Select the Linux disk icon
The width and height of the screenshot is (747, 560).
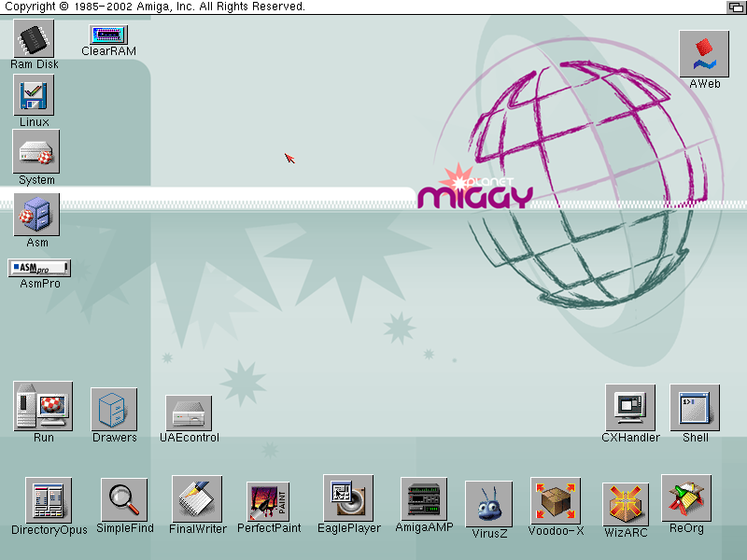(x=34, y=95)
